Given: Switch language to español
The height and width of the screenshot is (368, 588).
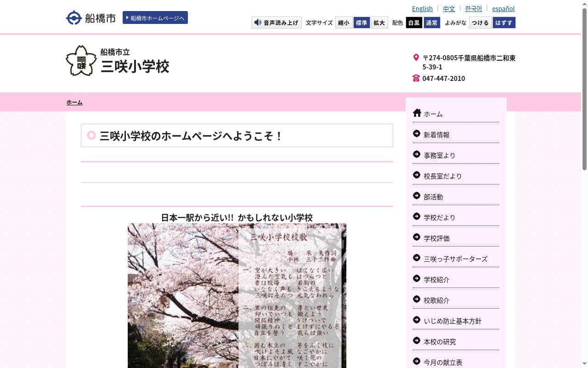Looking at the screenshot, I should (x=503, y=8).
